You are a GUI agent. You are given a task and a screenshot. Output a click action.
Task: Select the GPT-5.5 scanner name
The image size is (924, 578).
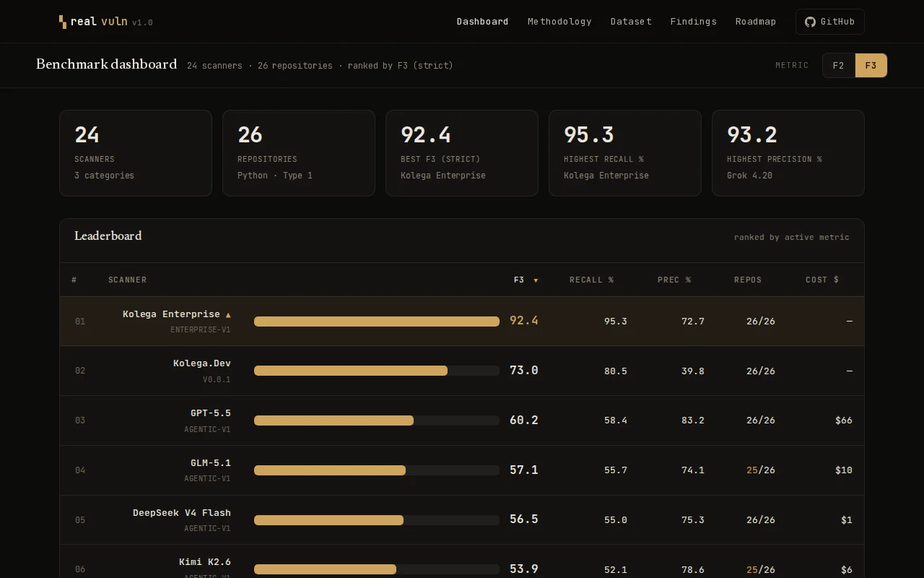(211, 413)
